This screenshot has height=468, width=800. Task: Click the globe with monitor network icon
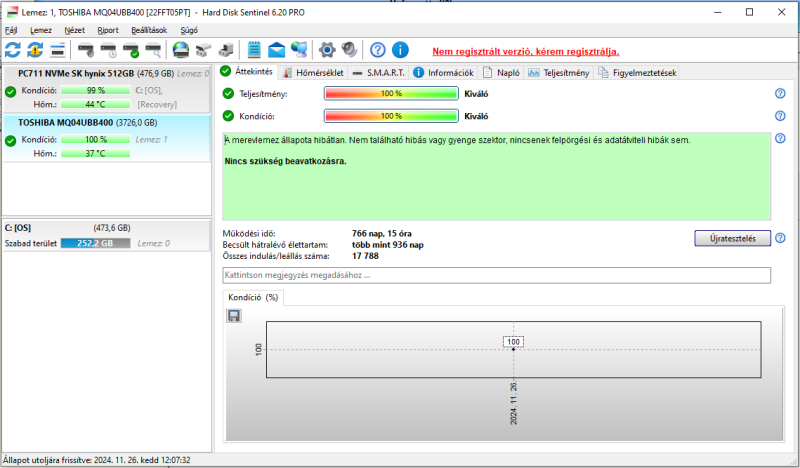(299, 50)
